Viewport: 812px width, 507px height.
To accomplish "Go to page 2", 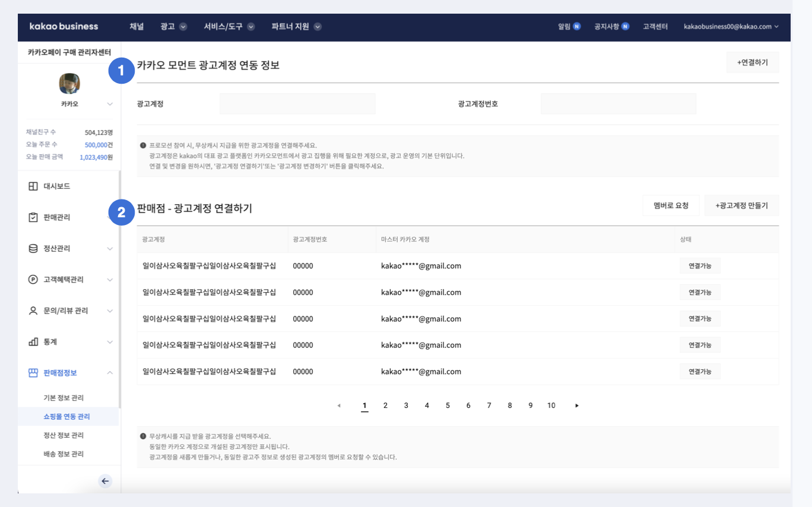I will point(385,405).
